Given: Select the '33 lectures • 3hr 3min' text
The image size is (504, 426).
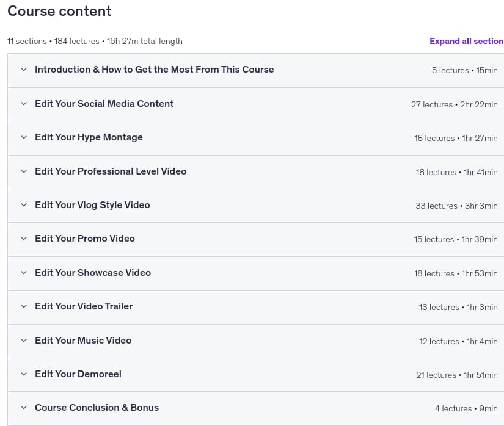Looking at the screenshot, I should [456, 206].
